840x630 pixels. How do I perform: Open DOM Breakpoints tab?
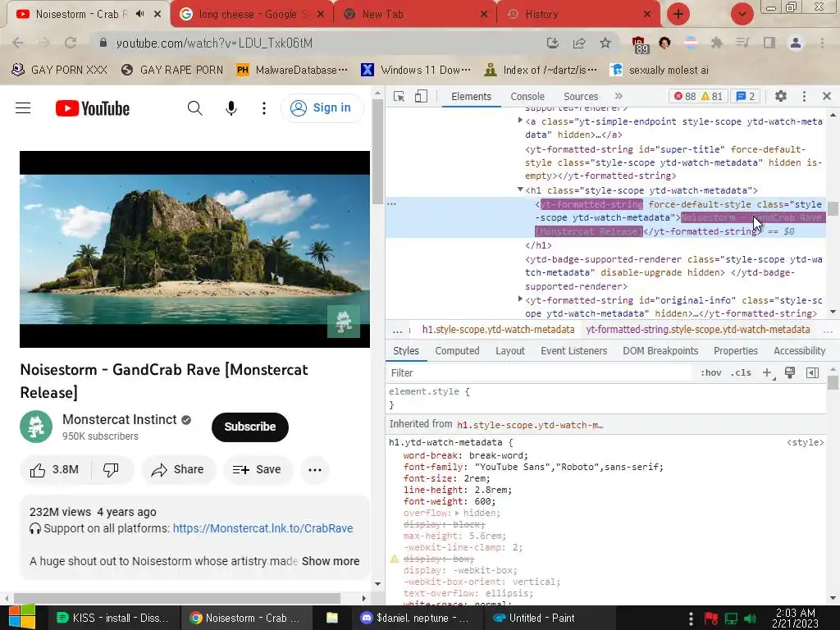coord(660,351)
